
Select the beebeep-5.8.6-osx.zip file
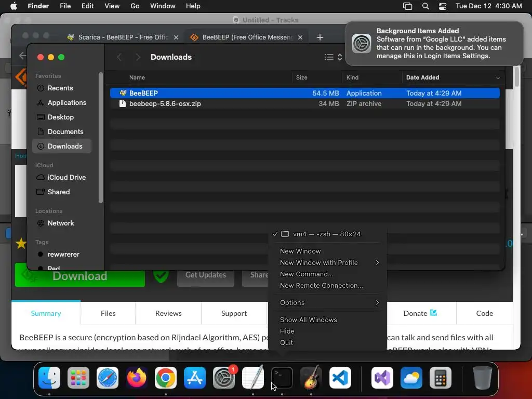pos(304,103)
